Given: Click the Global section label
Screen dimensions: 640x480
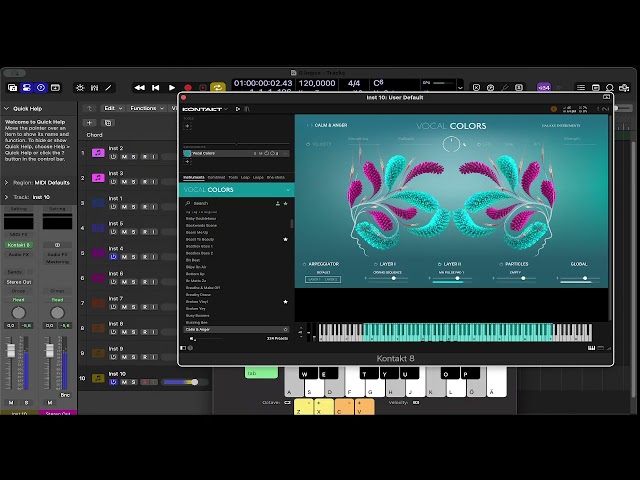Looking at the screenshot, I should (579, 264).
